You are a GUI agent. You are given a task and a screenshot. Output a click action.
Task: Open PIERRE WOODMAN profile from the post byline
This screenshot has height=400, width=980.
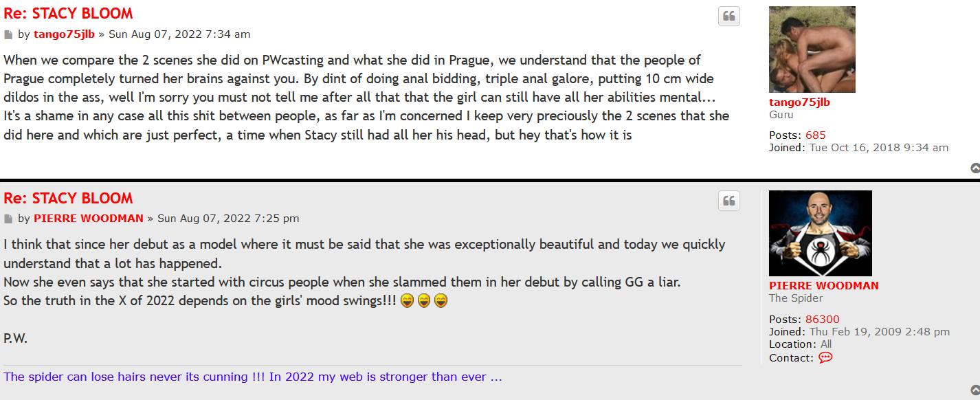coord(88,219)
